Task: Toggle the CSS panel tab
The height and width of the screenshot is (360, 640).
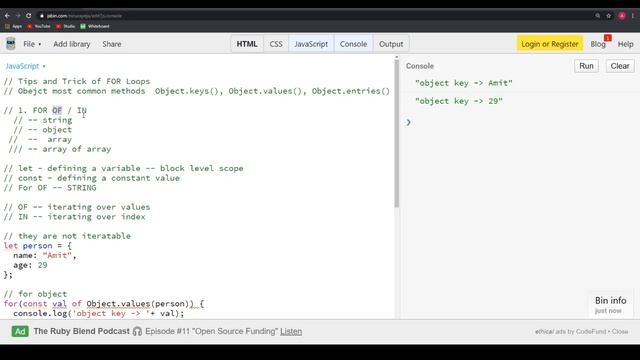Action: (x=276, y=44)
